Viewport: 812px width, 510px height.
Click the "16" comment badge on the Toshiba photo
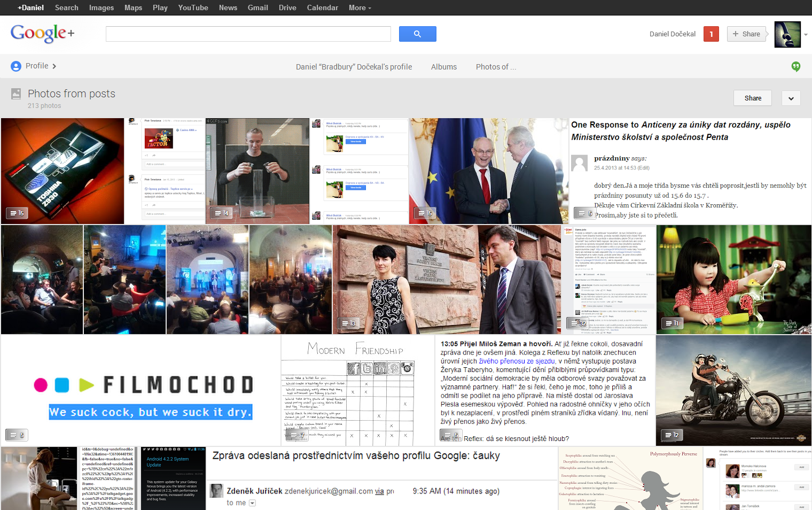pos(17,213)
